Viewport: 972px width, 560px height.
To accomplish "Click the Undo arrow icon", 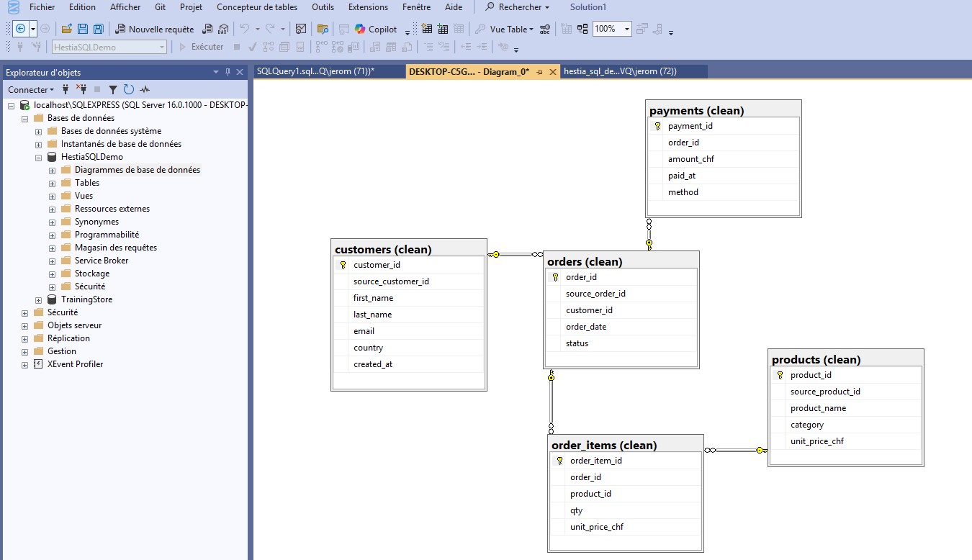I will pyautogui.click(x=243, y=29).
